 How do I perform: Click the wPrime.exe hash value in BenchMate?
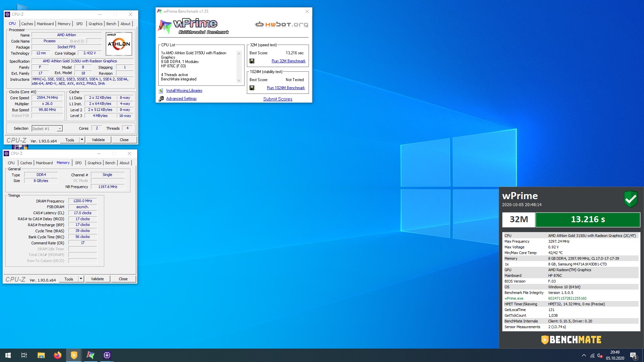point(567,298)
